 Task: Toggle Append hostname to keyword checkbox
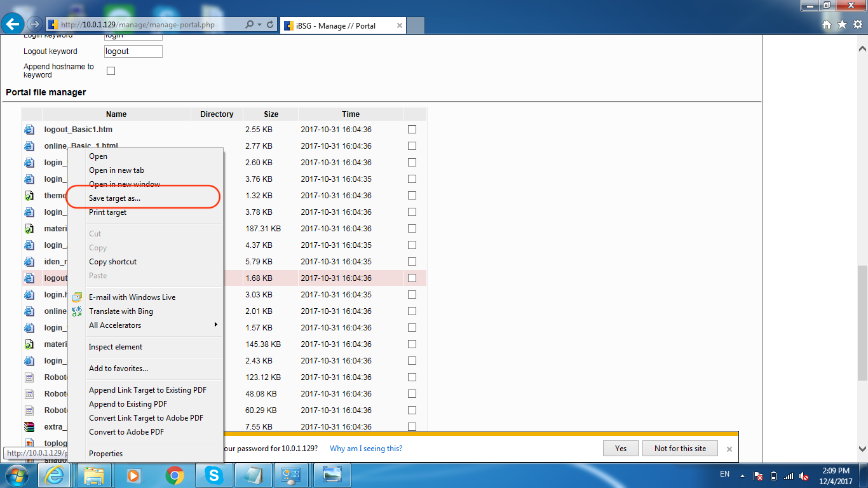(111, 71)
